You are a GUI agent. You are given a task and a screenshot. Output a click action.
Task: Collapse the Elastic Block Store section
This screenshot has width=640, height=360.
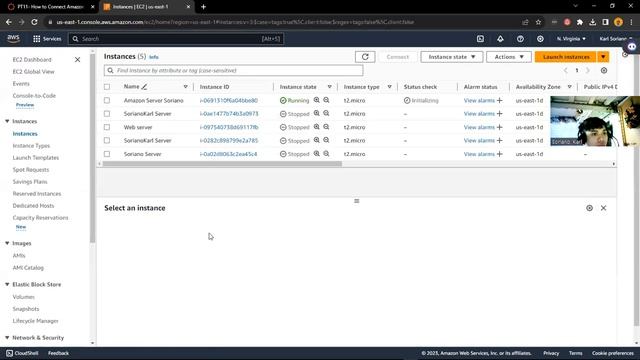(7, 284)
